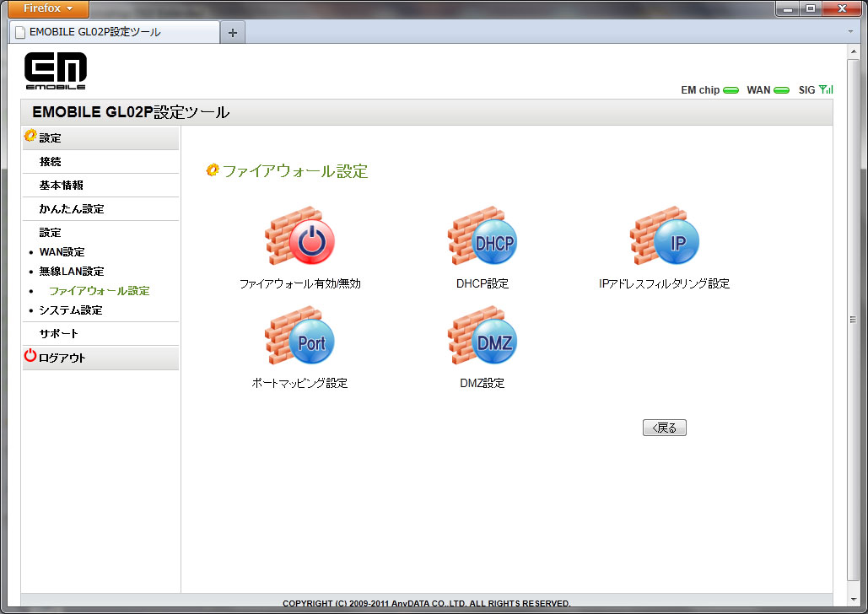The height and width of the screenshot is (614, 868).
Task: Open かんたん設定 in the sidebar
Action: coord(72,209)
